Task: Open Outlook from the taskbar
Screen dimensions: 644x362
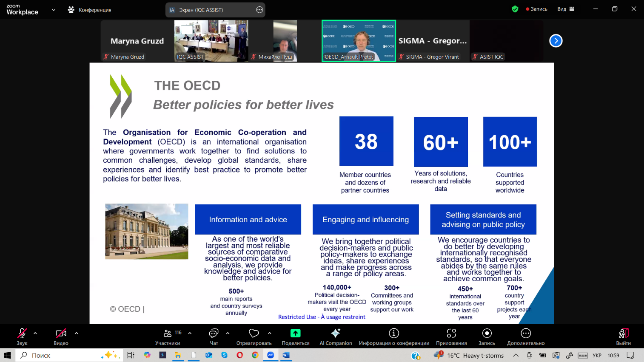Action: [209, 355]
